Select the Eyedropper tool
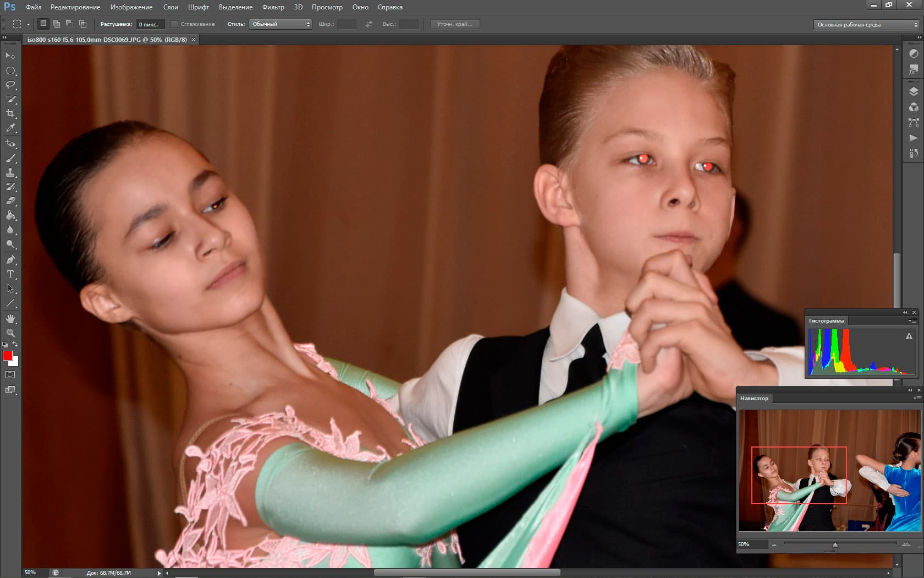This screenshot has height=578, width=924. pyautogui.click(x=10, y=128)
